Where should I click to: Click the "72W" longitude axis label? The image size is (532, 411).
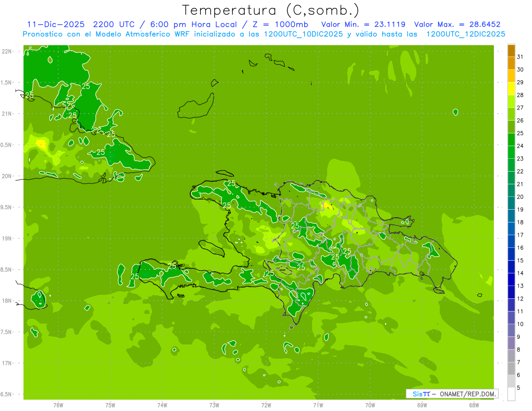click(x=266, y=405)
